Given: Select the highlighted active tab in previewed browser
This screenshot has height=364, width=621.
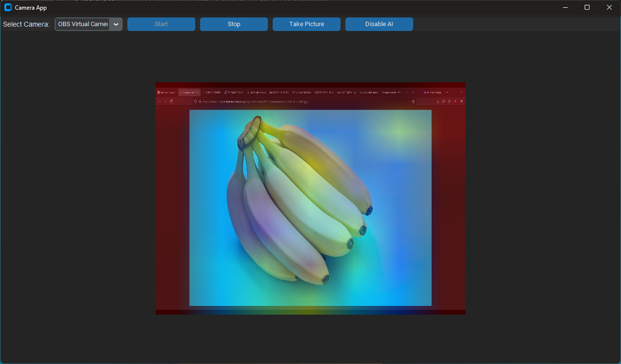Looking at the screenshot, I should point(189,92).
